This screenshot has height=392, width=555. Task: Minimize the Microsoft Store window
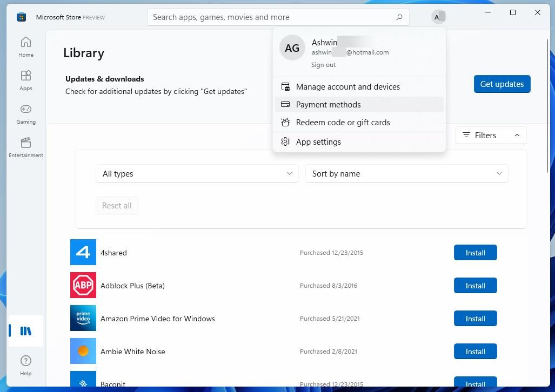click(488, 12)
